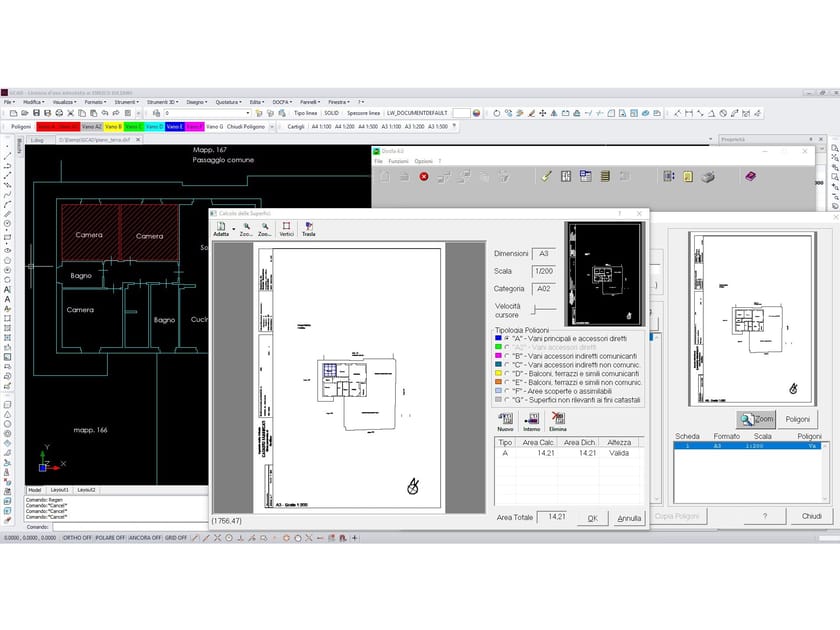
Task: Click OK to confirm the area calculation
Action: click(591, 518)
